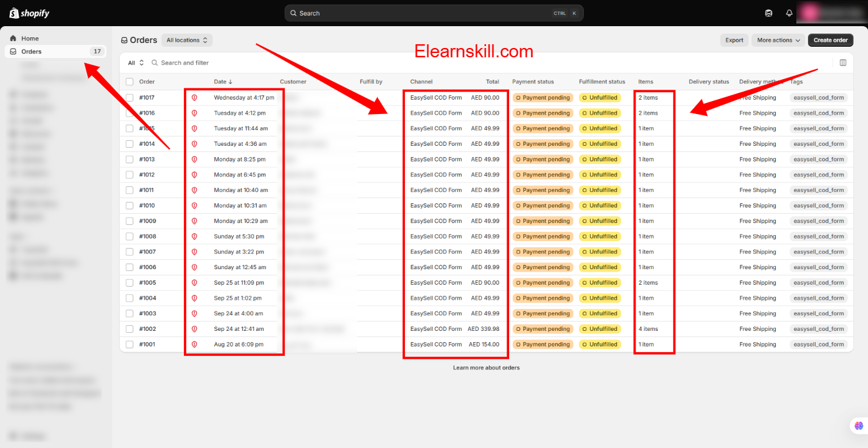
Task: Open the edit columns icon
Action: click(x=843, y=62)
